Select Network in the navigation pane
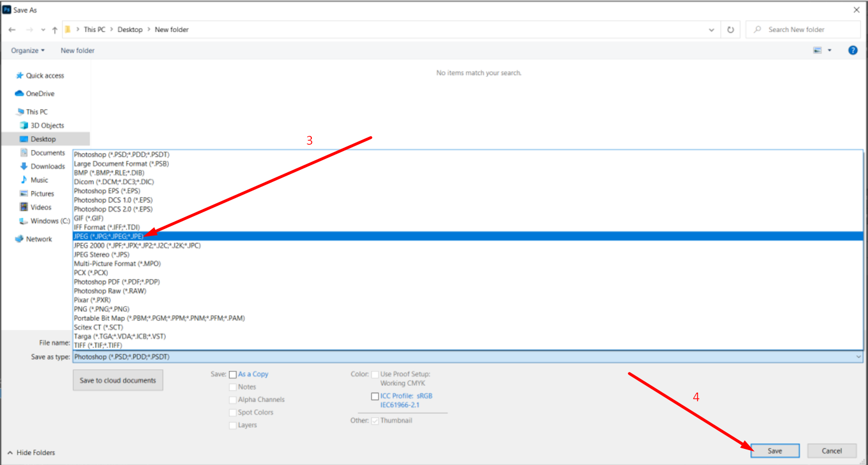868x465 pixels. pos(38,239)
